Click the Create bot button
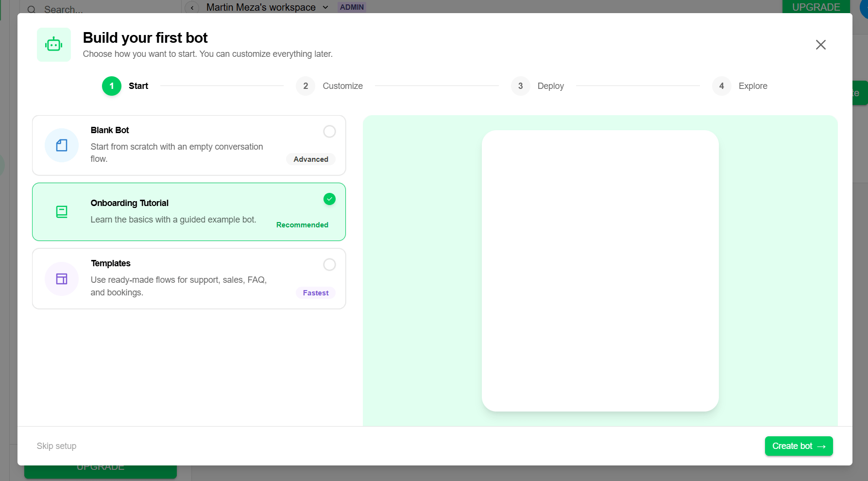 point(799,446)
